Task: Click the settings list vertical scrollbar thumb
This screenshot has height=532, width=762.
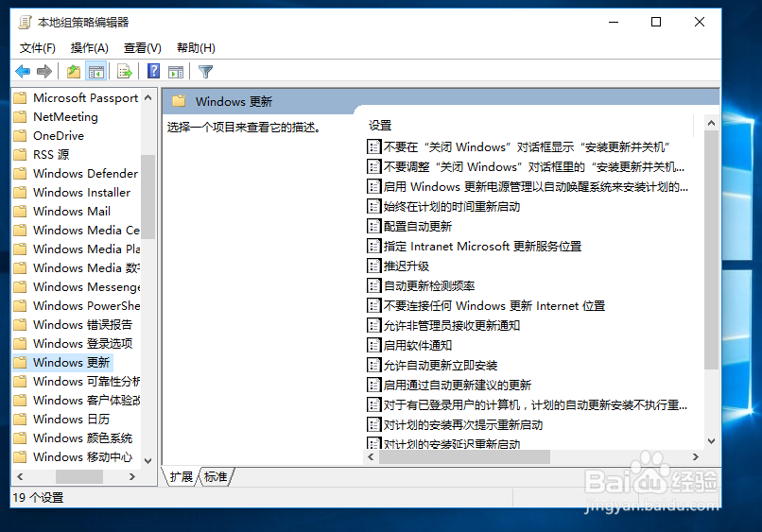Action: click(x=712, y=249)
